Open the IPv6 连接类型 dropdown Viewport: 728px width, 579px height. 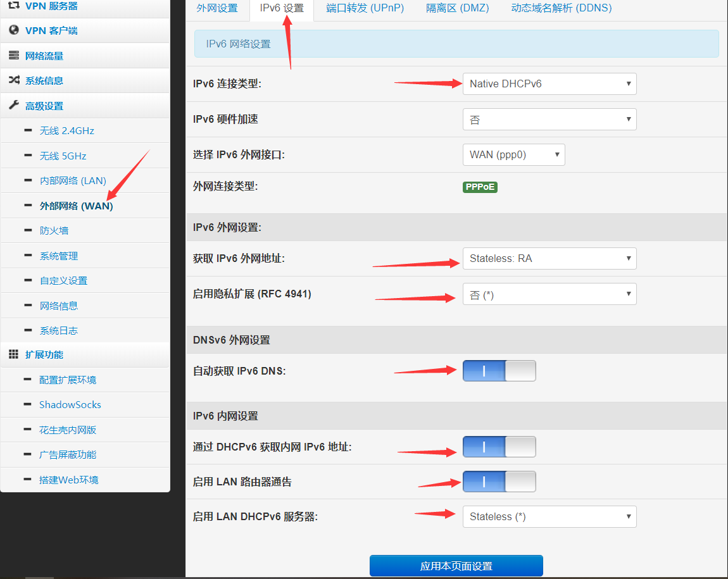pos(549,84)
